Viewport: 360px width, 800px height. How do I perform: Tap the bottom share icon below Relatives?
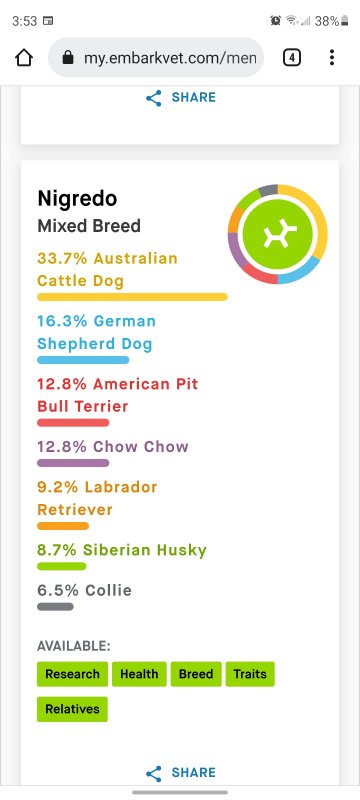153,773
